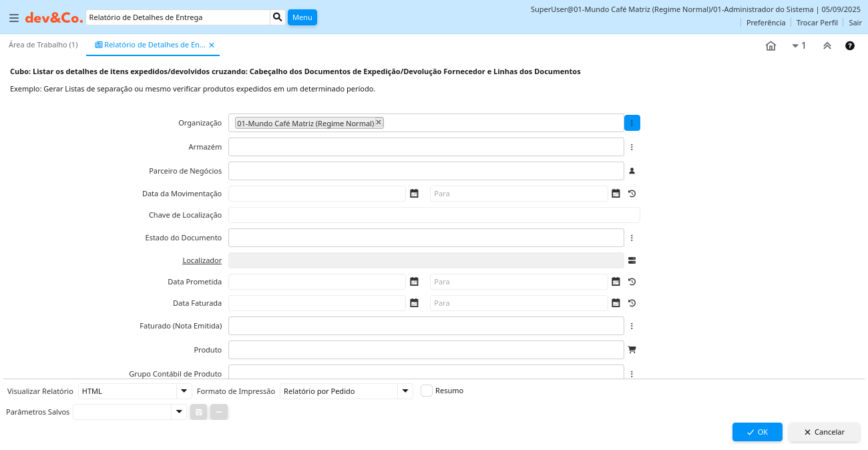The height and width of the screenshot is (450, 868).
Task: Switch to Área de Trabalho tab
Action: pyautogui.click(x=43, y=45)
